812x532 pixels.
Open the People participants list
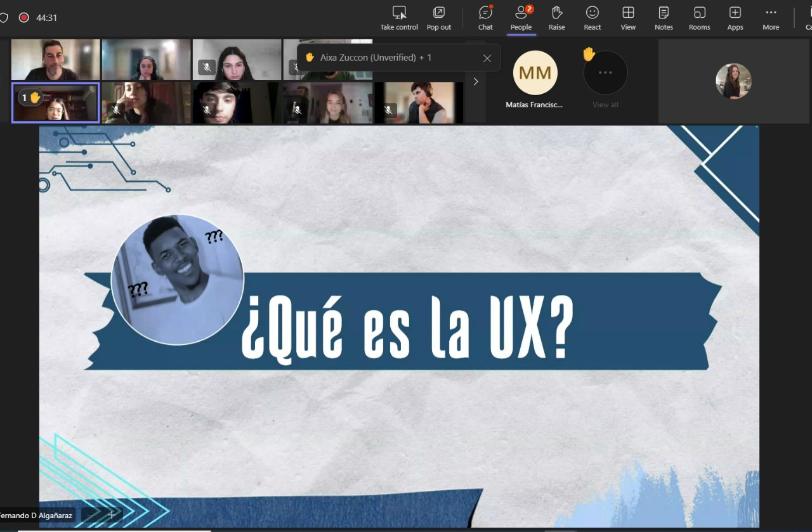pyautogui.click(x=521, y=18)
